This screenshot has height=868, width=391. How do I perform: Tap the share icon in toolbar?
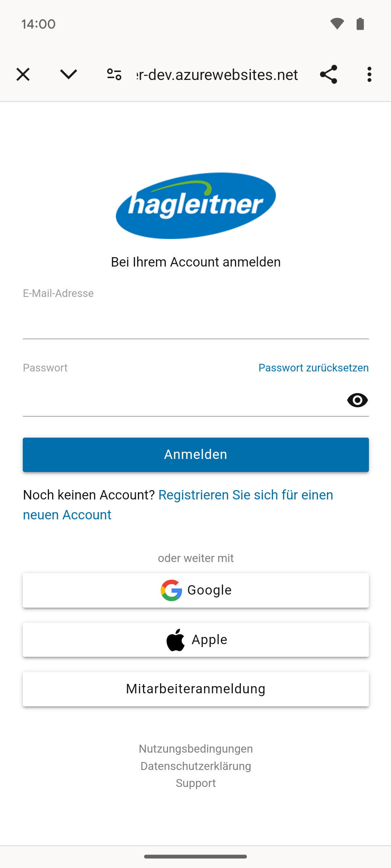tap(328, 75)
